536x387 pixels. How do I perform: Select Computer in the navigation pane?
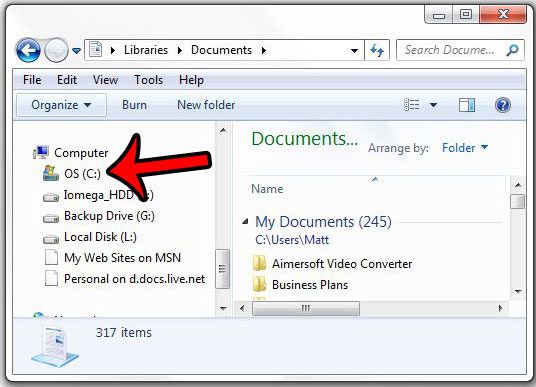[x=81, y=153]
